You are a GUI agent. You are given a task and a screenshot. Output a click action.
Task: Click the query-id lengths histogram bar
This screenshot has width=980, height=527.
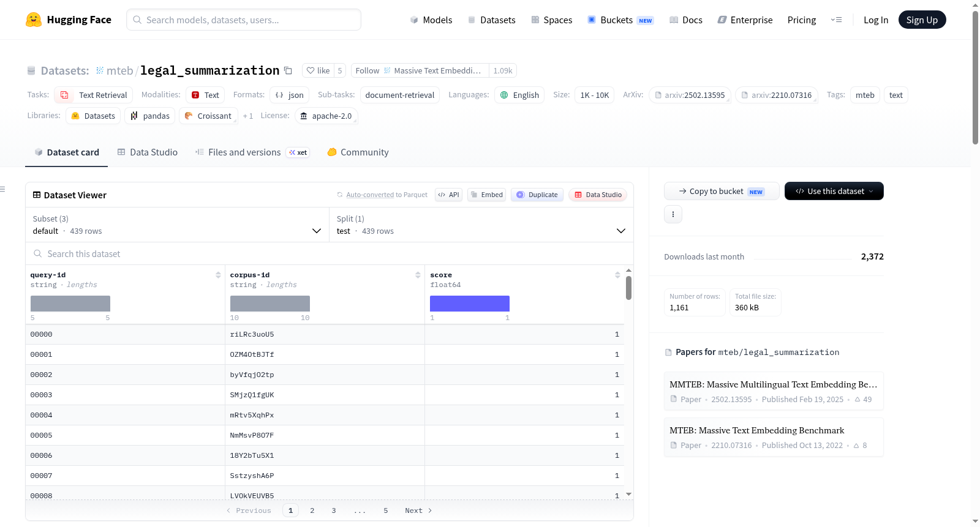coord(70,304)
